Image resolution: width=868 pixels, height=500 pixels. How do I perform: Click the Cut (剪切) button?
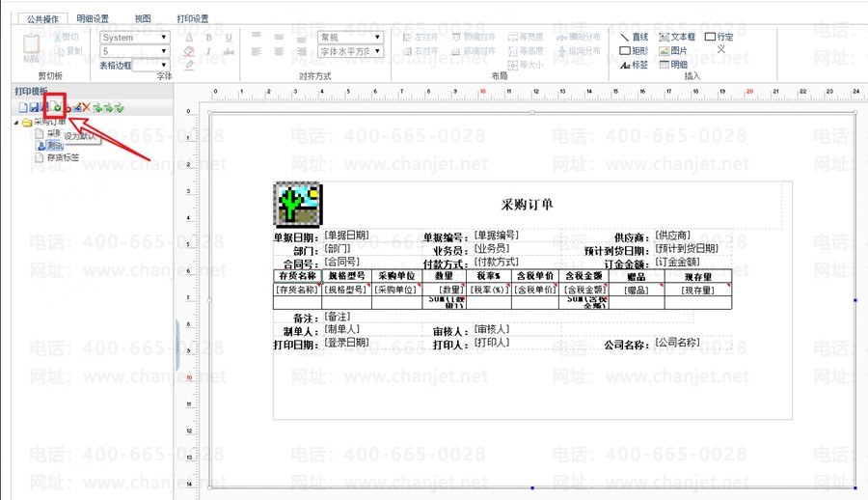coord(67,37)
